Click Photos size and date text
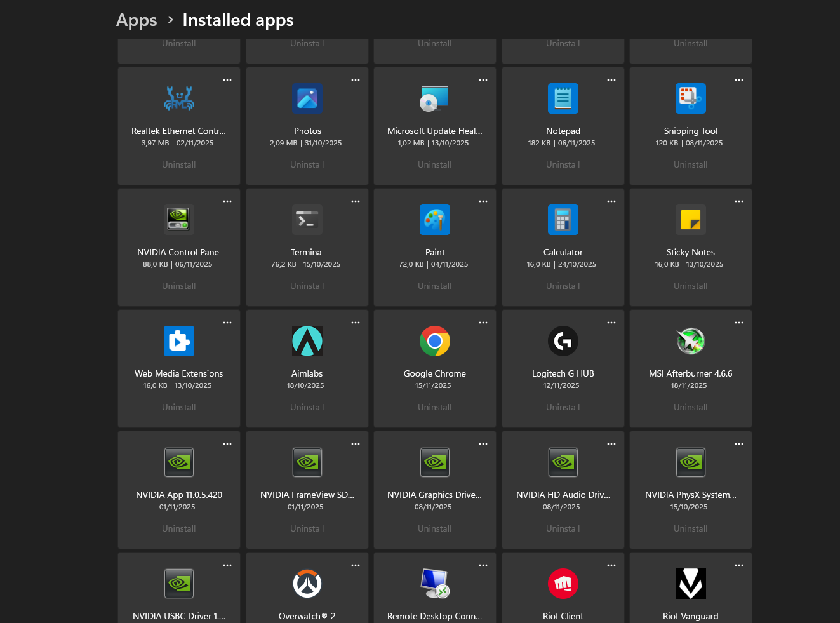840x623 pixels. 306,143
